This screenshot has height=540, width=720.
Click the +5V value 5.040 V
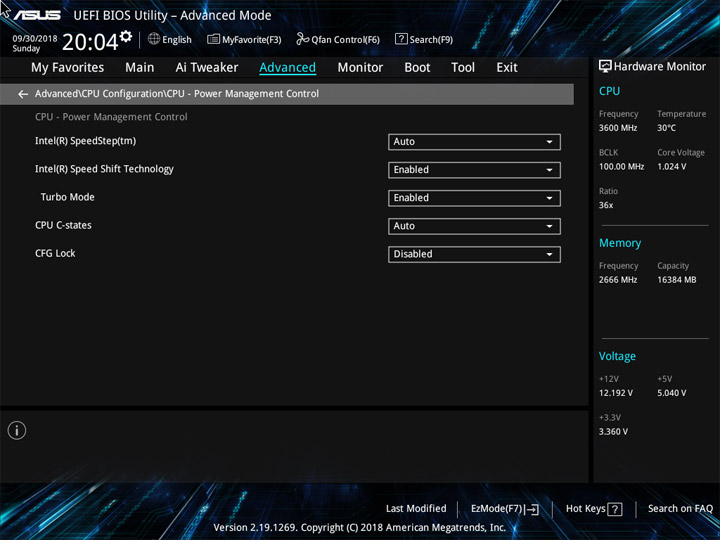672,393
